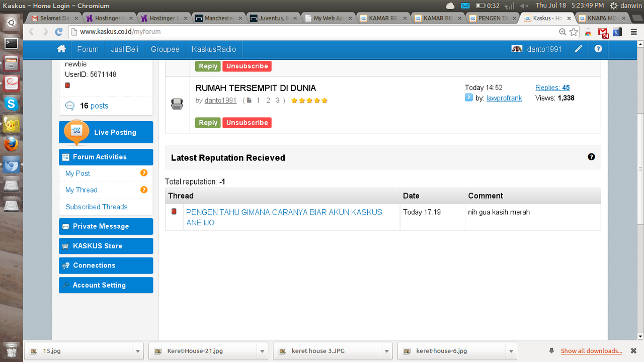The height and width of the screenshot is (362, 644).
Task: Click Show all downloads link
Action: click(x=592, y=351)
